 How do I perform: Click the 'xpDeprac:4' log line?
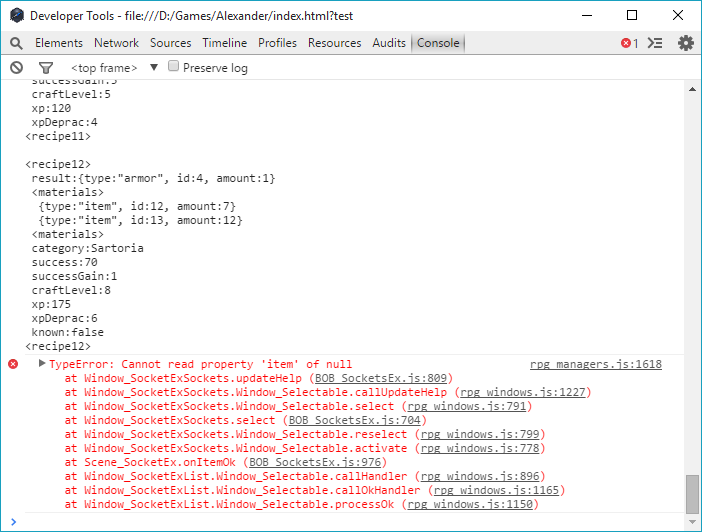point(64,122)
